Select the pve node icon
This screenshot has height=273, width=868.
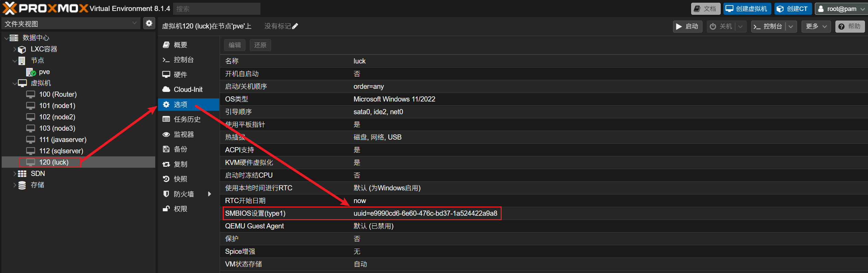pyautogui.click(x=31, y=72)
